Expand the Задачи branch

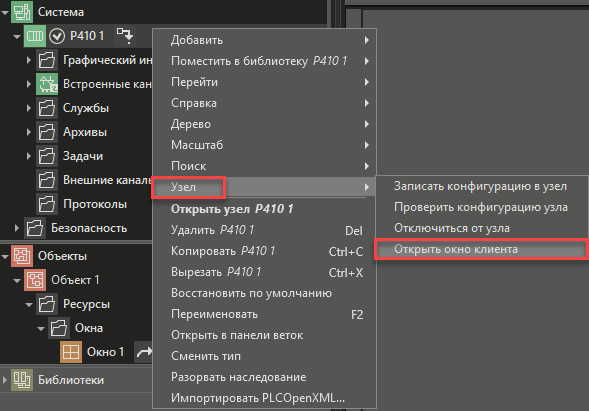tap(29, 156)
